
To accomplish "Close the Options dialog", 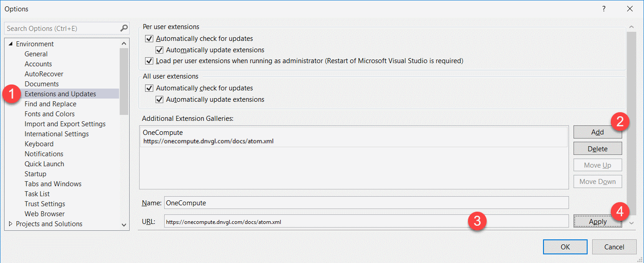I will [630, 9].
